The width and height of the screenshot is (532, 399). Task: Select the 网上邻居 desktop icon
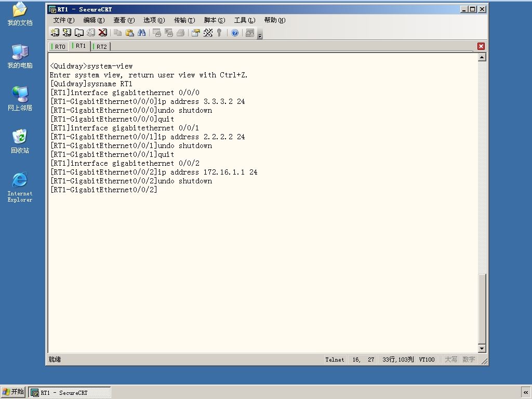coord(20,99)
